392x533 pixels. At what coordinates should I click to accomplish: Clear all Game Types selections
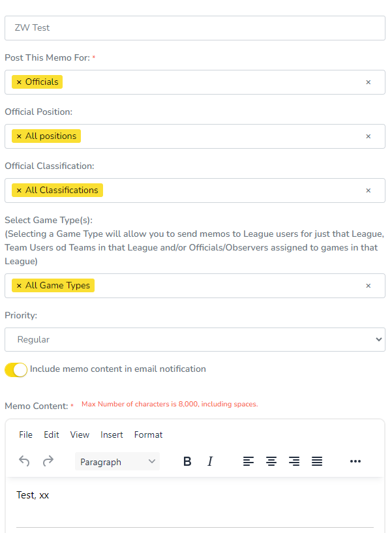pos(368,286)
